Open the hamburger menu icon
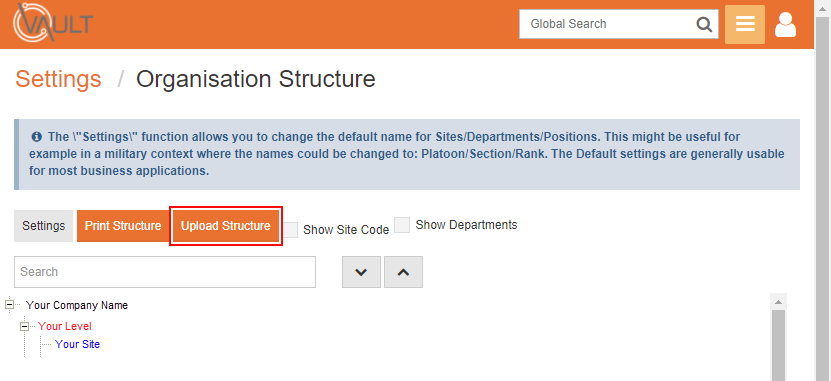 745,24
